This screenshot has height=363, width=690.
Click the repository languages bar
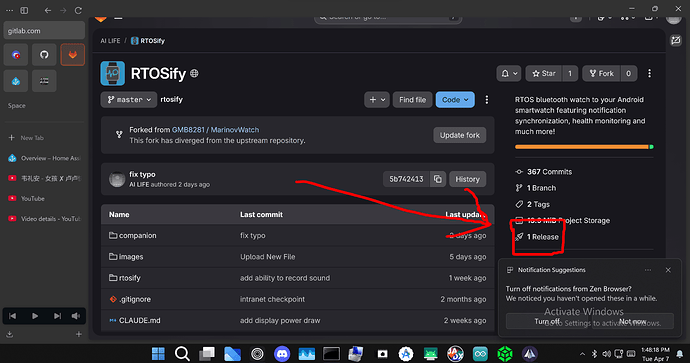tap(584, 147)
